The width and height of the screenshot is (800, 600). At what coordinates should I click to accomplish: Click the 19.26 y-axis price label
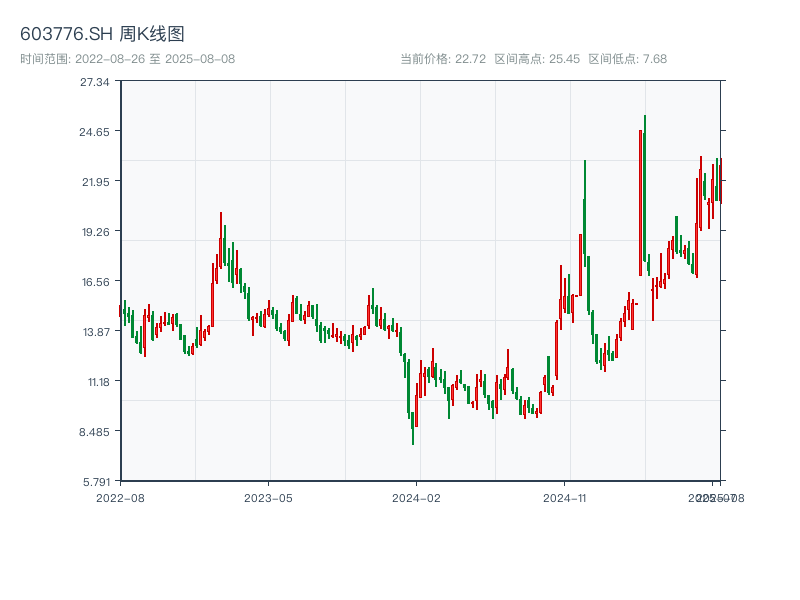[95, 232]
